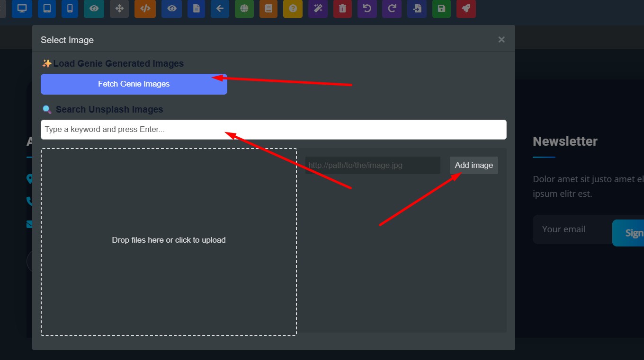Switch to tablet preview mode
The width and height of the screenshot is (644, 360).
click(46, 9)
